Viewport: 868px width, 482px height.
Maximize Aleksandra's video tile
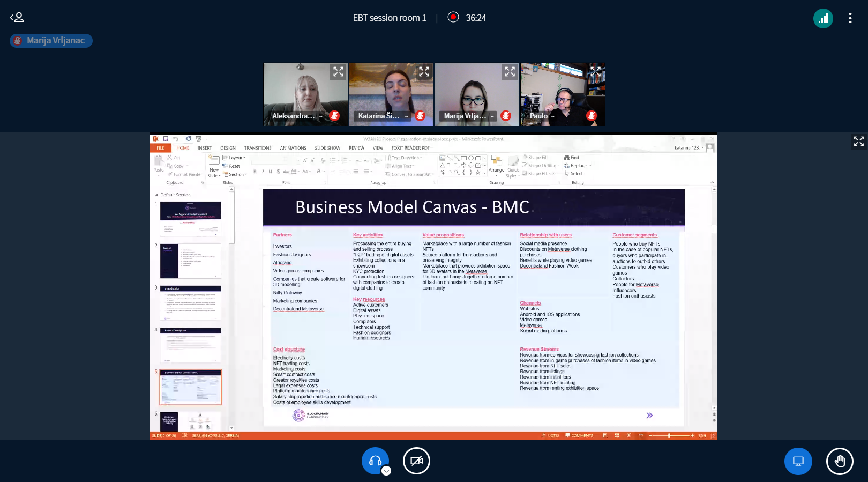(338, 72)
